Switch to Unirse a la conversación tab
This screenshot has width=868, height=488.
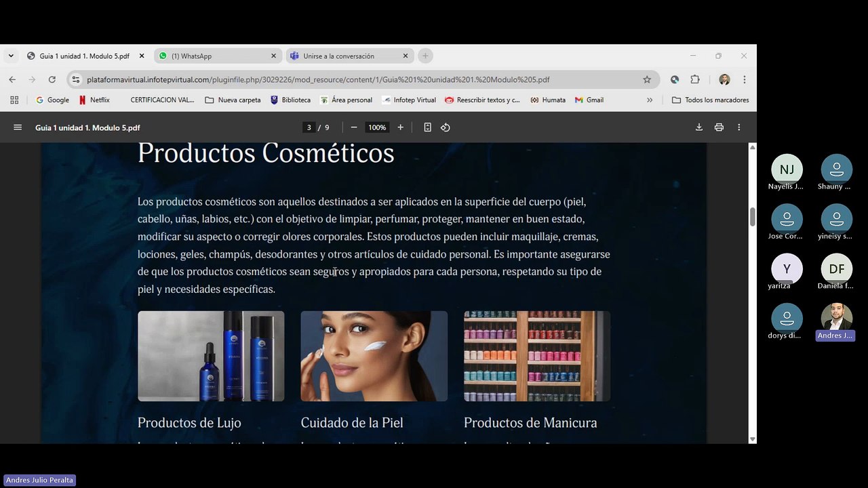350,56
